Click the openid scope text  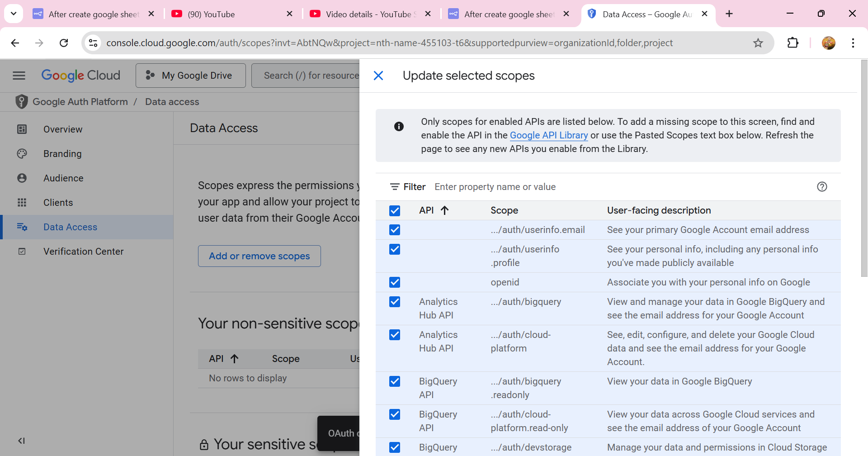(505, 282)
